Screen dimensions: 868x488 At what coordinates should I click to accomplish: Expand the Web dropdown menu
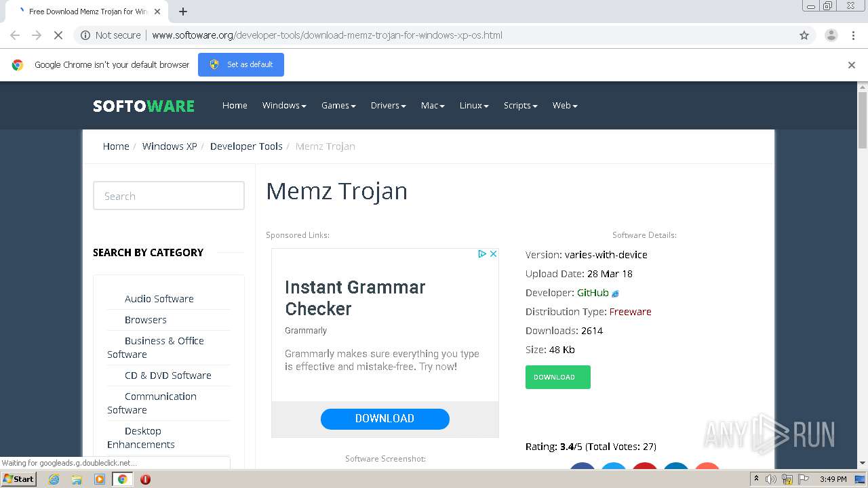[565, 105]
